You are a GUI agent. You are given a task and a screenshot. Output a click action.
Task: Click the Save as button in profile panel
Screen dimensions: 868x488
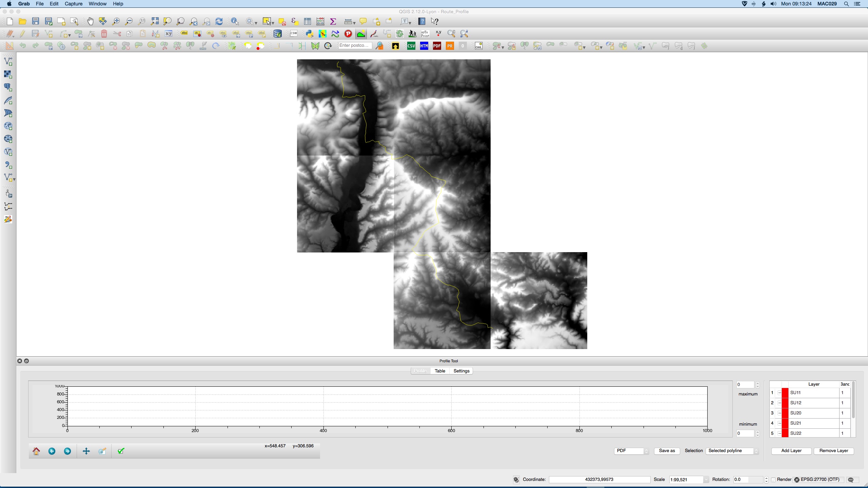(667, 450)
